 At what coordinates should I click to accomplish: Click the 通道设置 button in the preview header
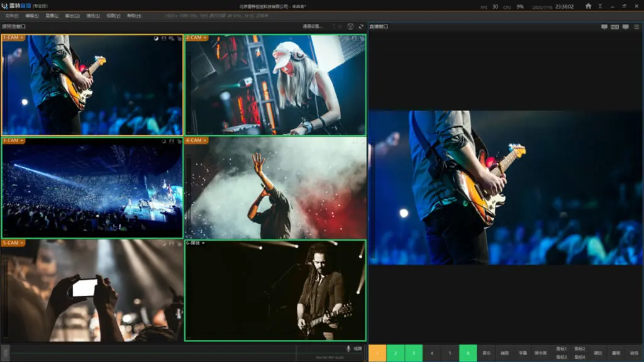(x=313, y=26)
